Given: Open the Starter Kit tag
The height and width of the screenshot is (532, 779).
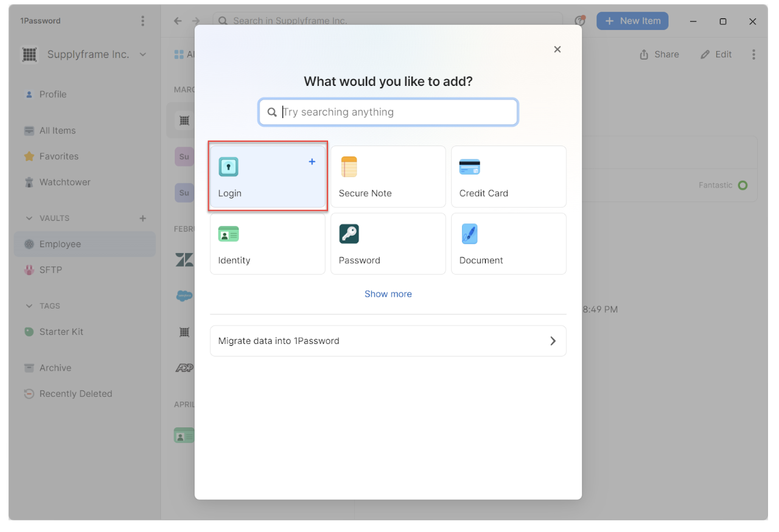Looking at the screenshot, I should pos(61,332).
